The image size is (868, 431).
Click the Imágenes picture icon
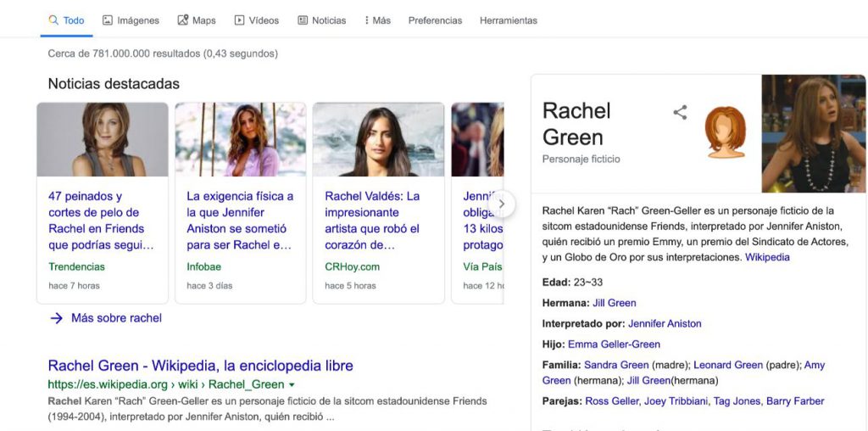[x=108, y=20]
